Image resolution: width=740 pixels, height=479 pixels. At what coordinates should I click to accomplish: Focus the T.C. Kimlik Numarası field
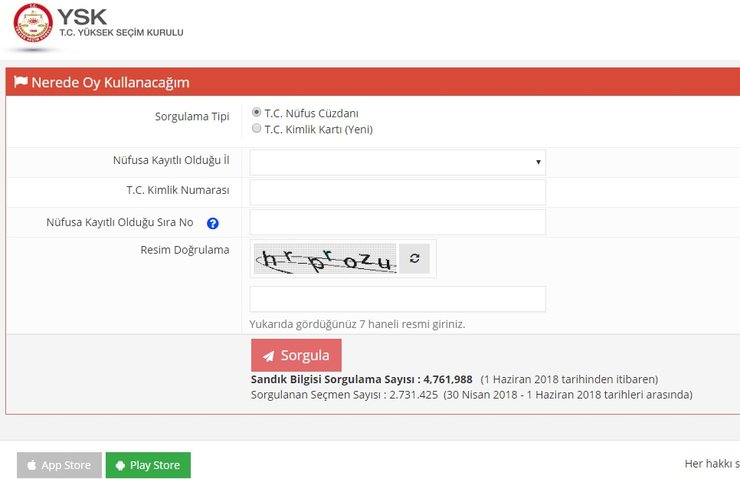tap(397, 192)
